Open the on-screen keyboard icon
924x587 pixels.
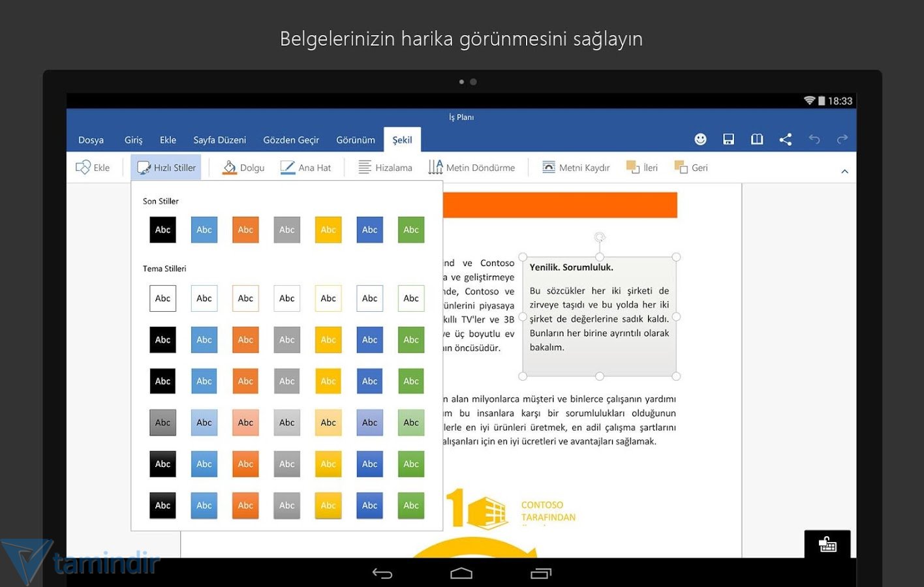pyautogui.click(x=827, y=545)
